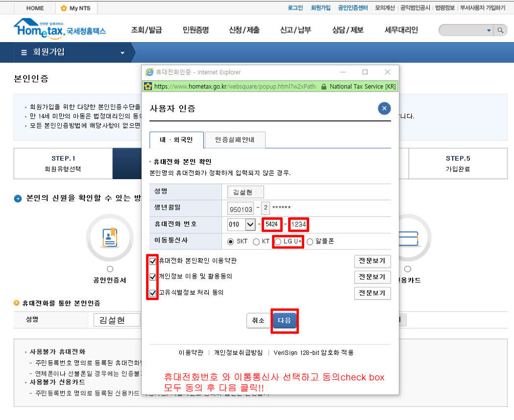Select the 공인인증서 radio button
Viewport: 514px width, 420px height.
pyautogui.click(x=110, y=269)
